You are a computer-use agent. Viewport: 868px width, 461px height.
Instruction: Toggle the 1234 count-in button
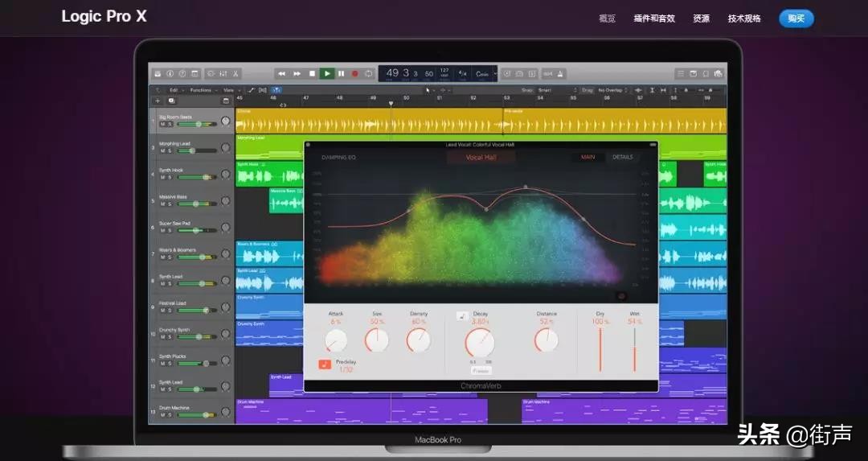(x=548, y=74)
